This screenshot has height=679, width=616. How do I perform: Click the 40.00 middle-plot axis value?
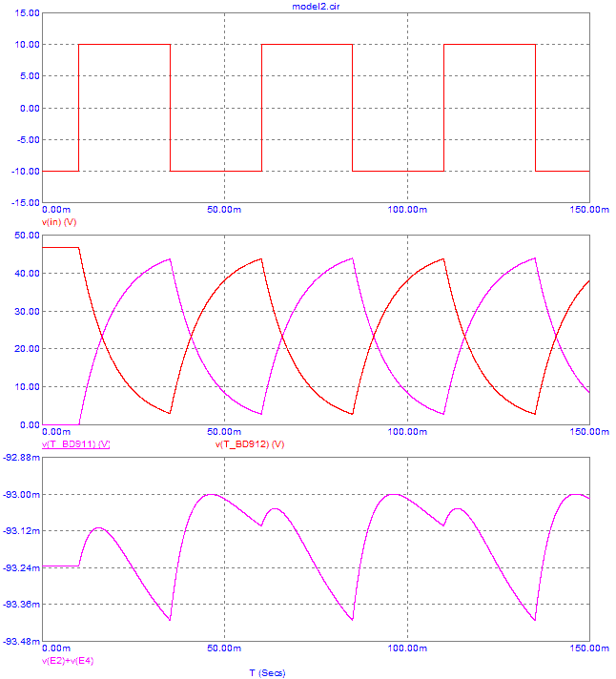(x=27, y=274)
